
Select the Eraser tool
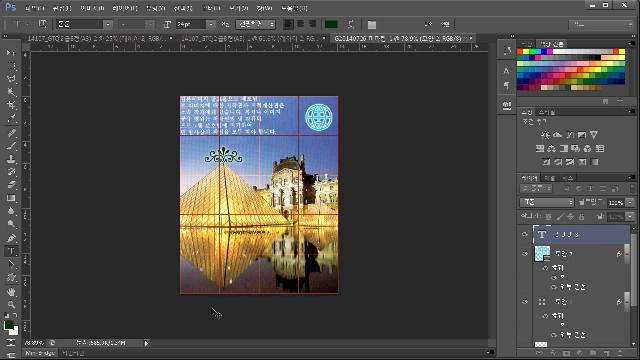point(11,185)
